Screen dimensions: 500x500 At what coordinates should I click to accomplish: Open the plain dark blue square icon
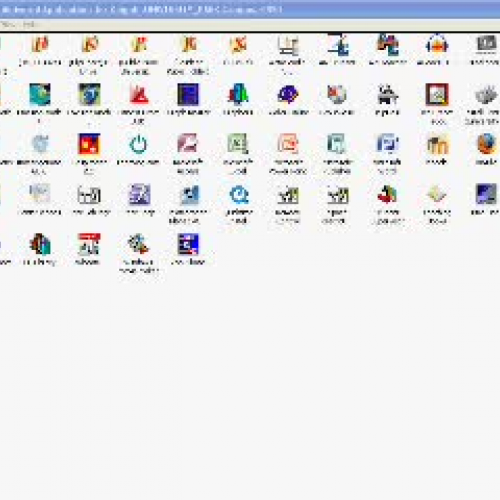point(188,94)
